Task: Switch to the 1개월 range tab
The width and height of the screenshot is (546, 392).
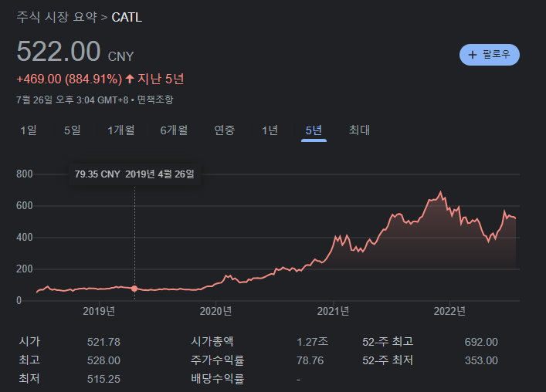Action: point(120,130)
